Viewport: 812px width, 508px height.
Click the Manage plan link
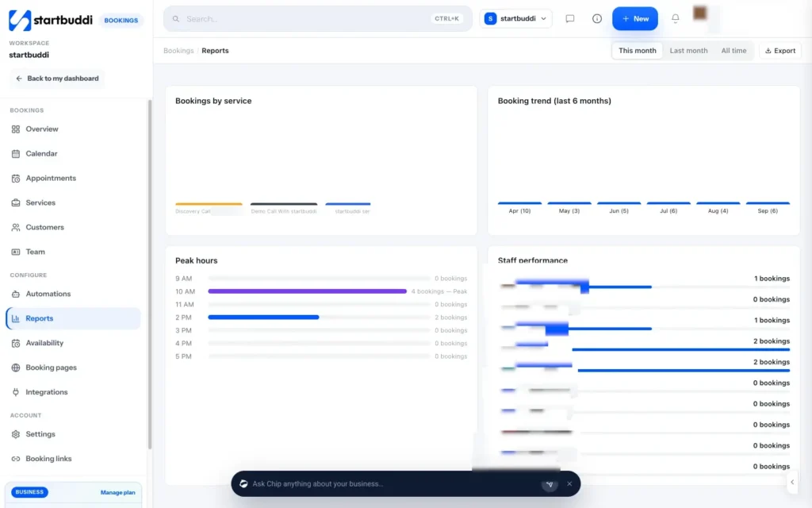point(117,492)
